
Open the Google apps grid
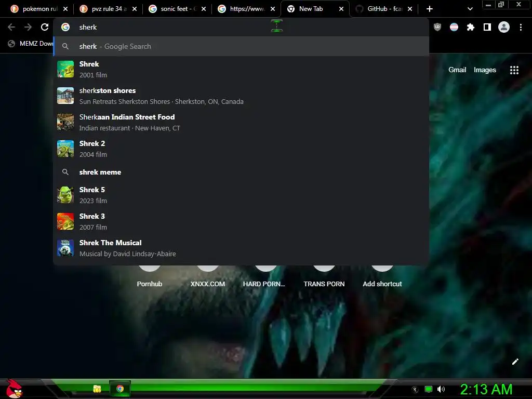pyautogui.click(x=514, y=70)
